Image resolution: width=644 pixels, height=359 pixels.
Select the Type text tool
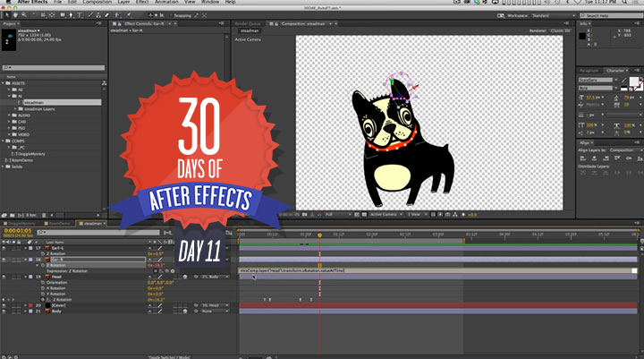coord(80,15)
